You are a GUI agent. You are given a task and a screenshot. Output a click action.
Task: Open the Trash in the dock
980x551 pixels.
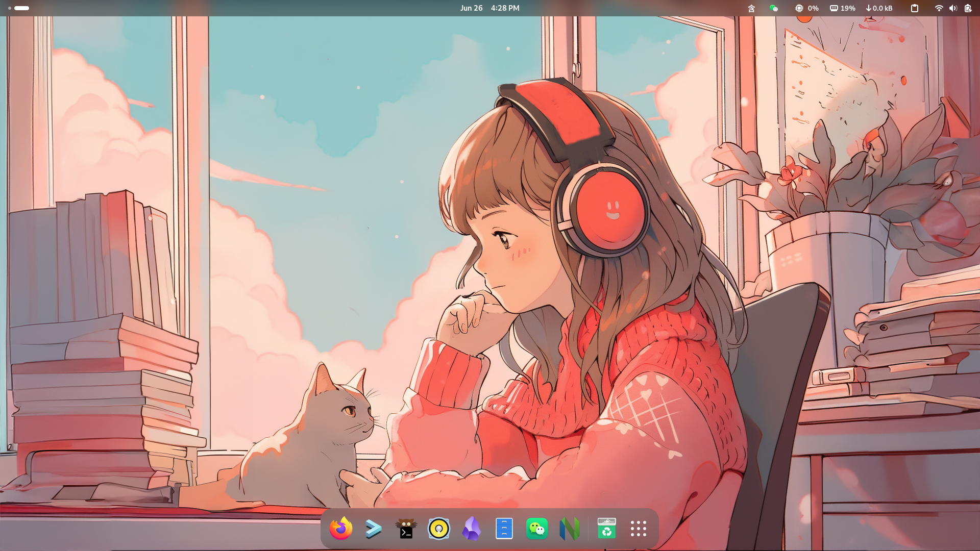point(607,529)
